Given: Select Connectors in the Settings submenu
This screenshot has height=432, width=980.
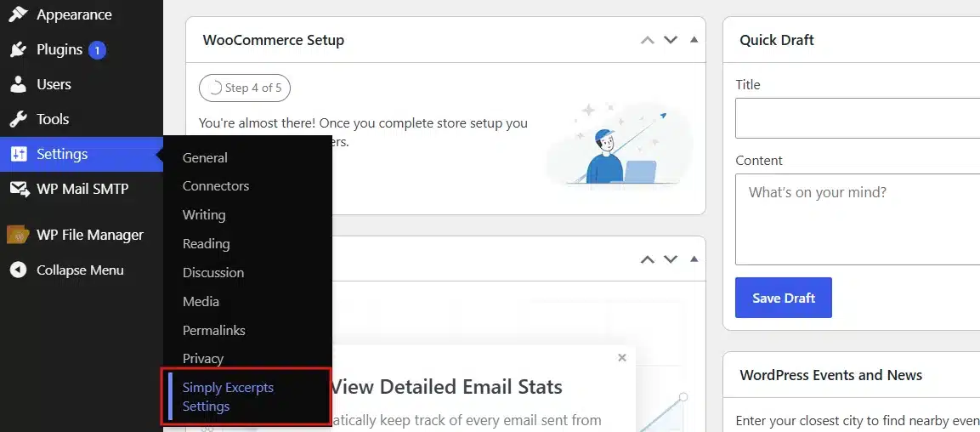Looking at the screenshot, I should (x=216, y=186).
